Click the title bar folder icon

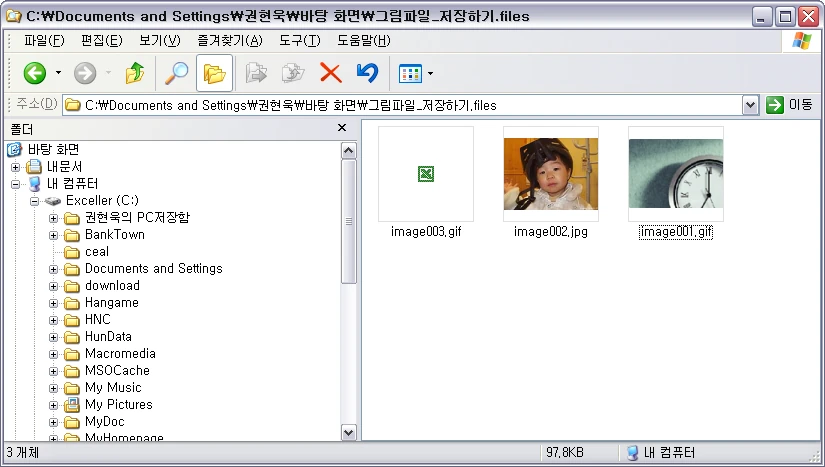13,16
